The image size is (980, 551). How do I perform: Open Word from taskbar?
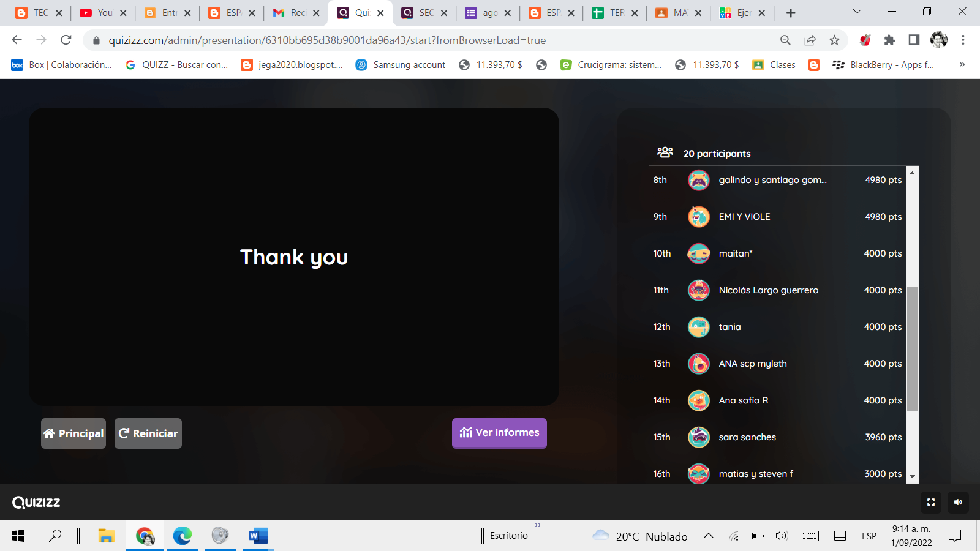pyautogui.click(x=258, y=536)
